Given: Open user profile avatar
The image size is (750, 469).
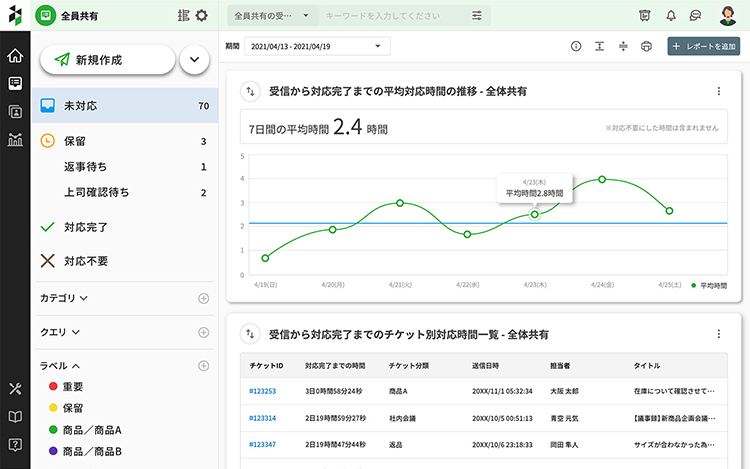Looking at the screenshot, I should (728, 15).
